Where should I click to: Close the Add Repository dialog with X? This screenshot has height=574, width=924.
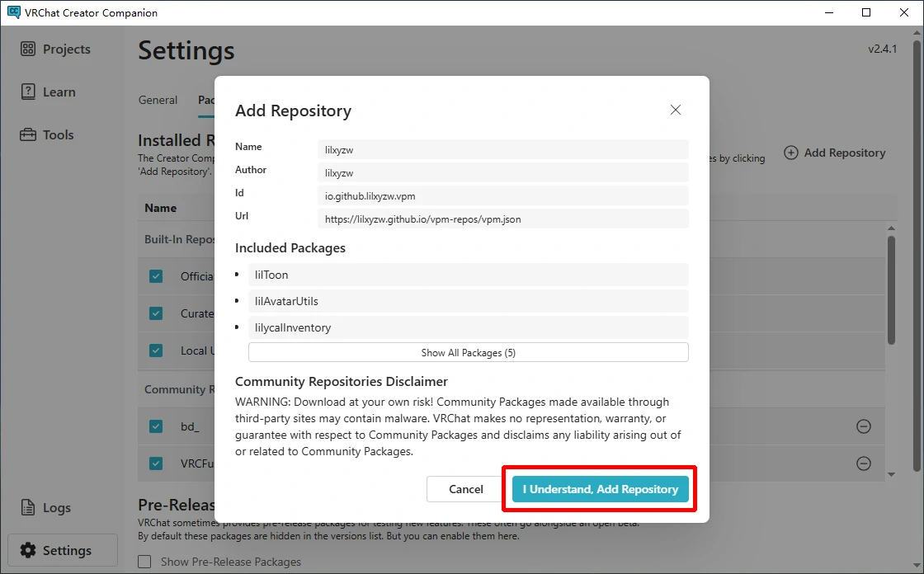pyautogui.click(x=676, y=110)
